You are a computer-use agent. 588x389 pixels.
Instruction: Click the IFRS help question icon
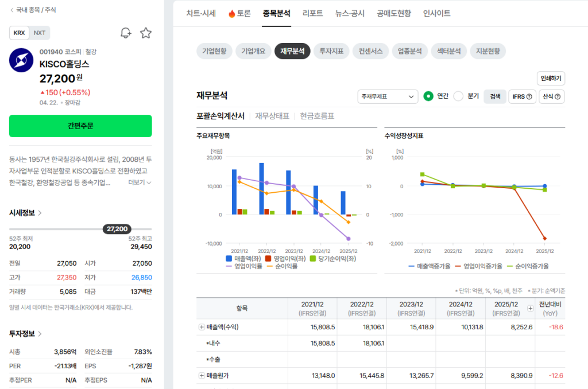[529, 97]
